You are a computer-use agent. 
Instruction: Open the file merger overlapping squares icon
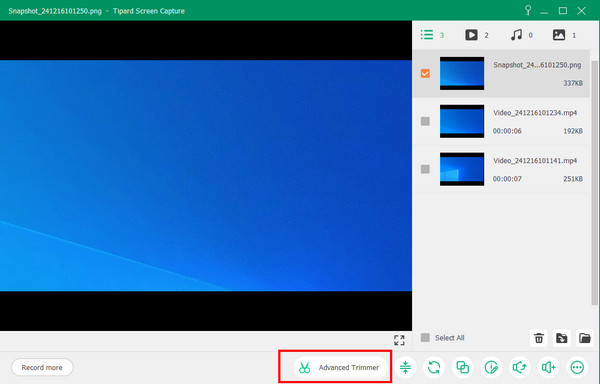[x=463, y=368]
